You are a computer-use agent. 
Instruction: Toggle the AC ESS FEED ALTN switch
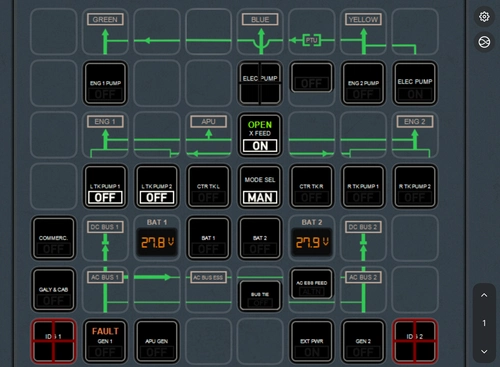312,284
